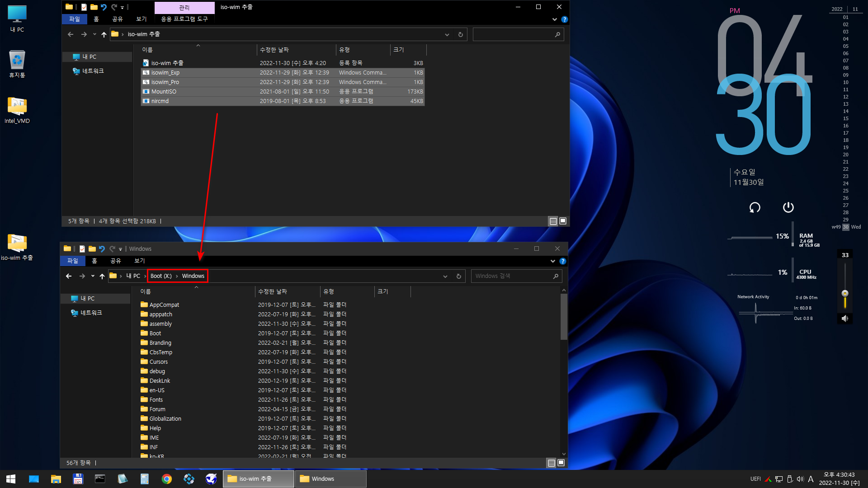Switch iso-wim 추출 window to details view

553,221
